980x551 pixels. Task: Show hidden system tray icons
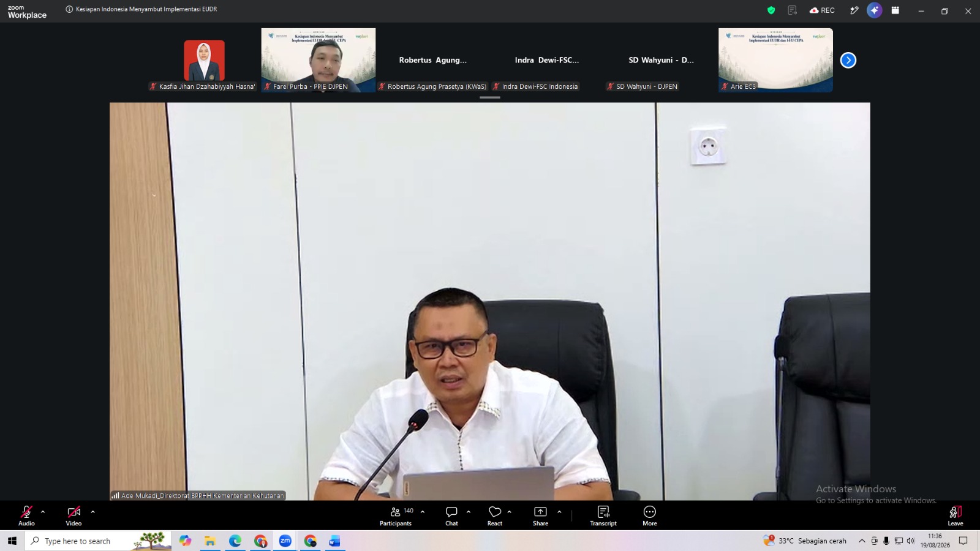[862, 541]
